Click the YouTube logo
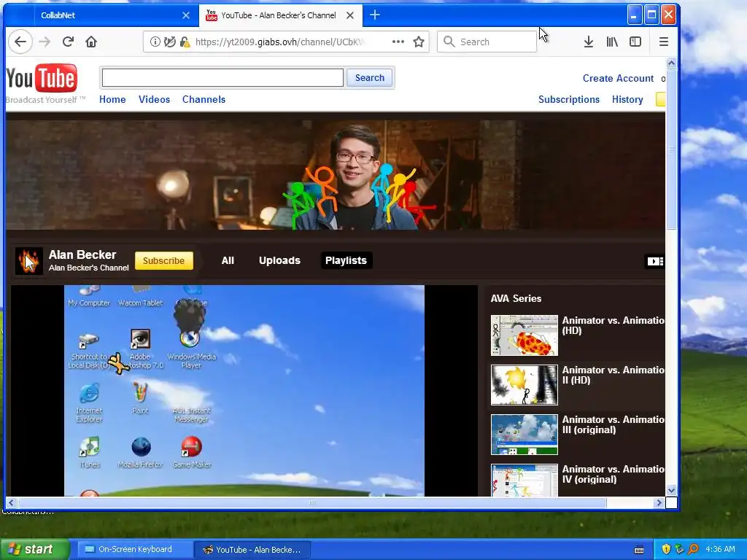Screen dimensions: 747x560 [x=42, y=78]
